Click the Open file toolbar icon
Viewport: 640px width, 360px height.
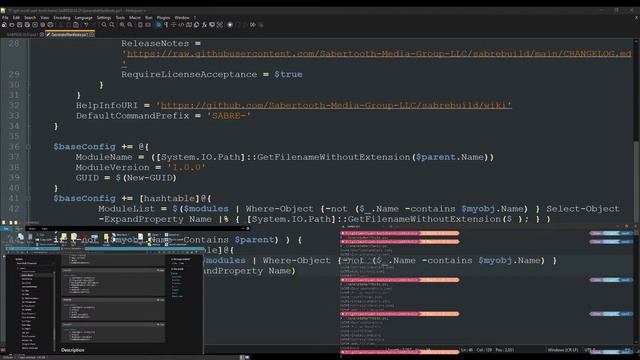pyautogui.click(x=11, y=25)
